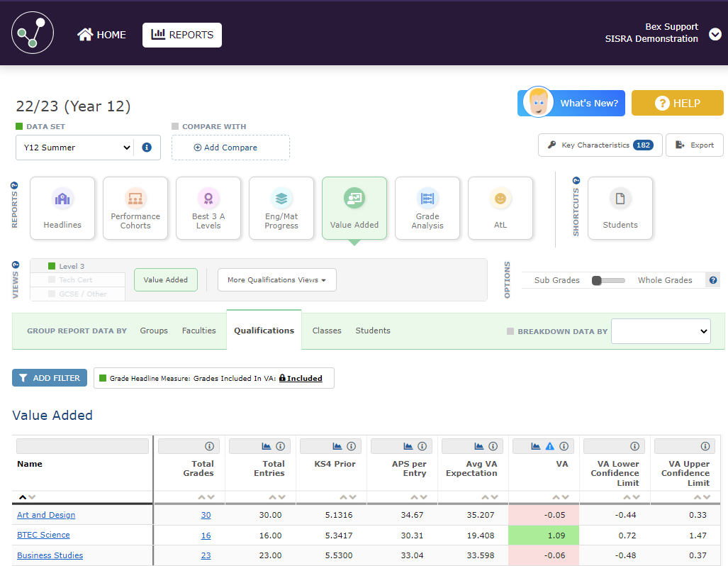Open the Art and Design qualification link
The height and width of the screenshot is (566, 728).
click(x=45, y=515)
